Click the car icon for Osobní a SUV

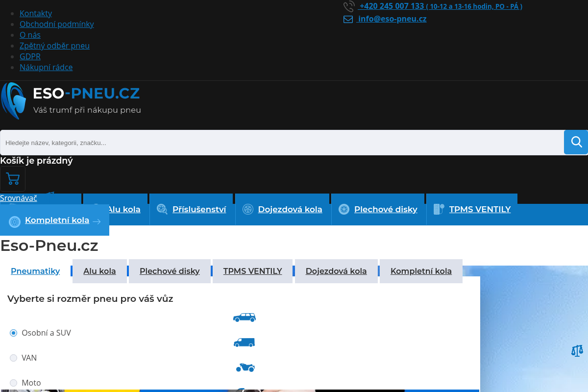click(x=245, y=317)
